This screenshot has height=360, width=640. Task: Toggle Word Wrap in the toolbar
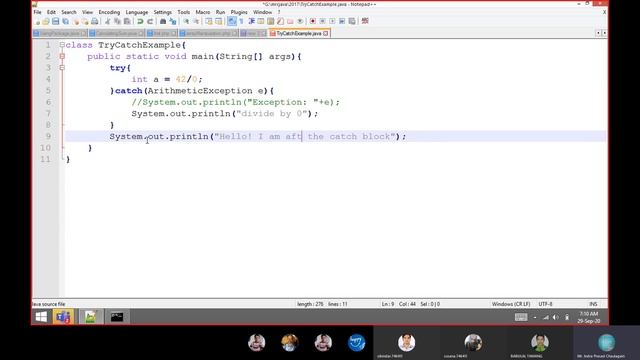click(x=232, y=21)
